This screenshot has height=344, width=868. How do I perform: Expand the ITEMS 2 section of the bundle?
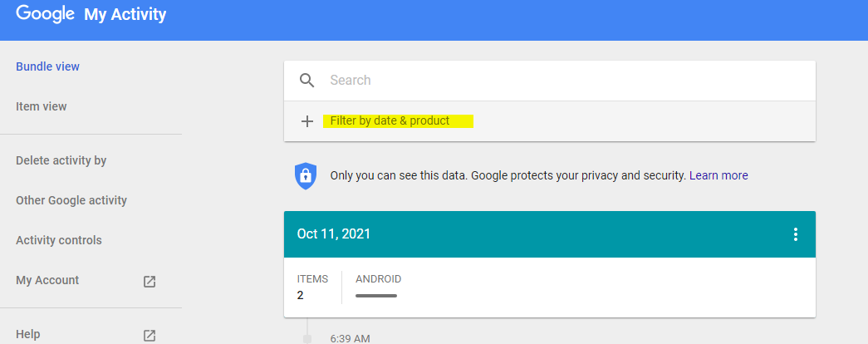click(312, 287)
